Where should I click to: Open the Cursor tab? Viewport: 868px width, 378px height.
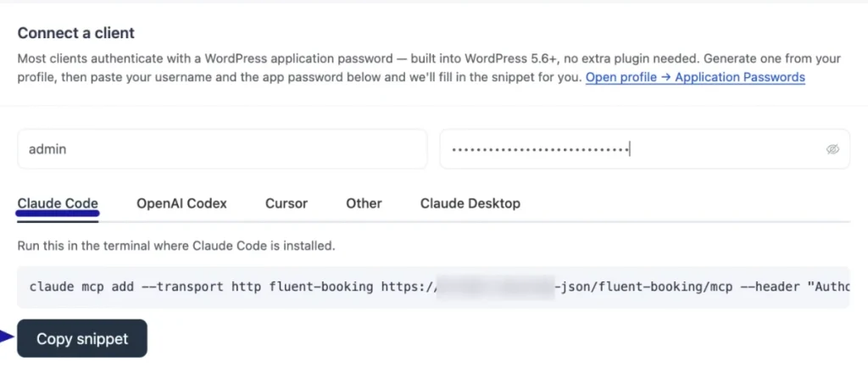coord(287,203)
